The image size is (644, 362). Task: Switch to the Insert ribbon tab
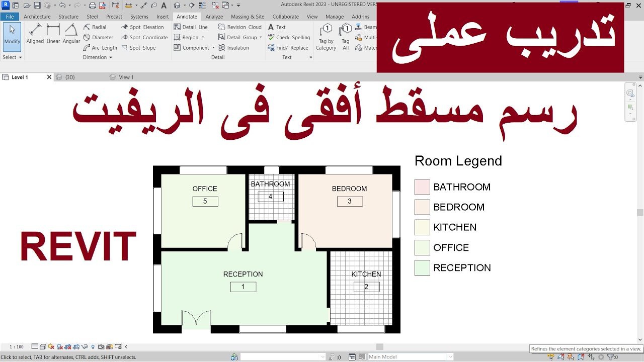point(163,17)
